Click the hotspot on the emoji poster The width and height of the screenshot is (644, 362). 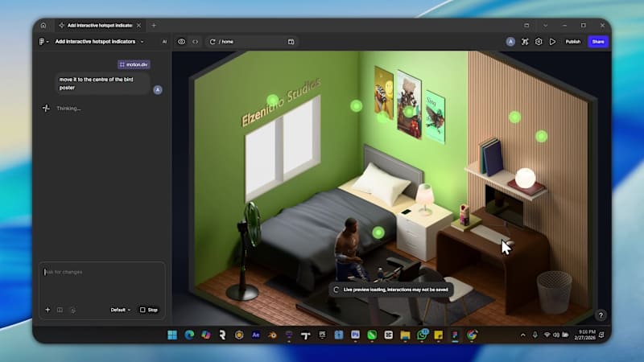pos(382,117)
